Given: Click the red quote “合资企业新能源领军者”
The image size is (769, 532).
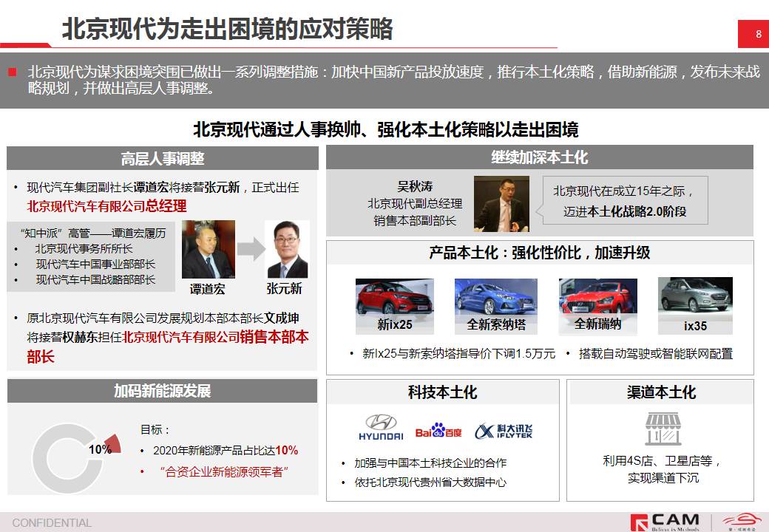Looking at the screenshot, I should 224,471.
